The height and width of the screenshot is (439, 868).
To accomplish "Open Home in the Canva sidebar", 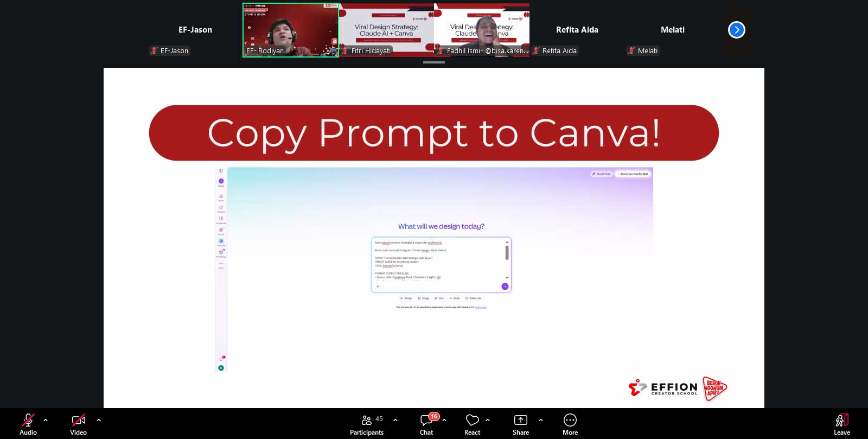I will (221, 197).
